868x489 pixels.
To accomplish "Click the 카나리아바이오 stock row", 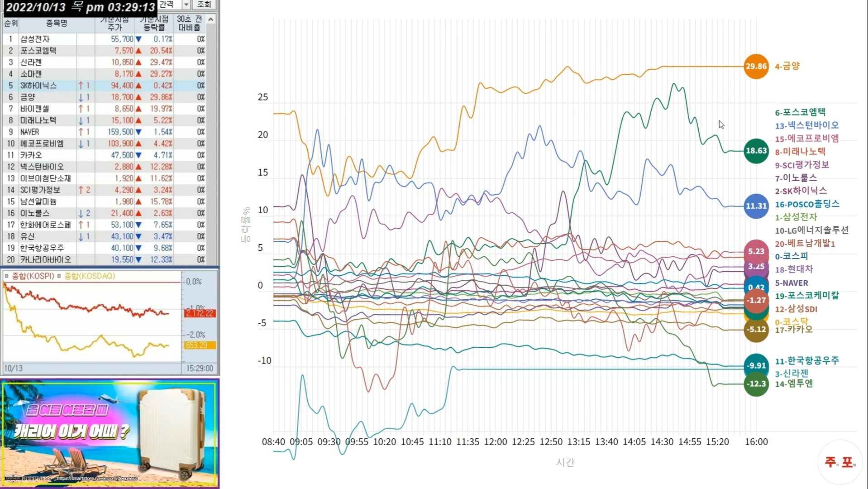I will click(104, 259).
